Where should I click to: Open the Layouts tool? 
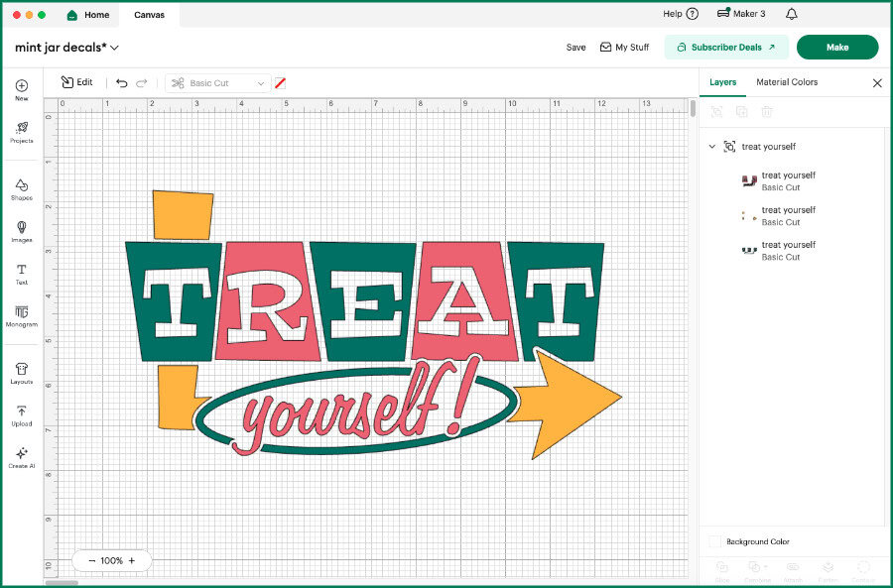coord(22,374)
